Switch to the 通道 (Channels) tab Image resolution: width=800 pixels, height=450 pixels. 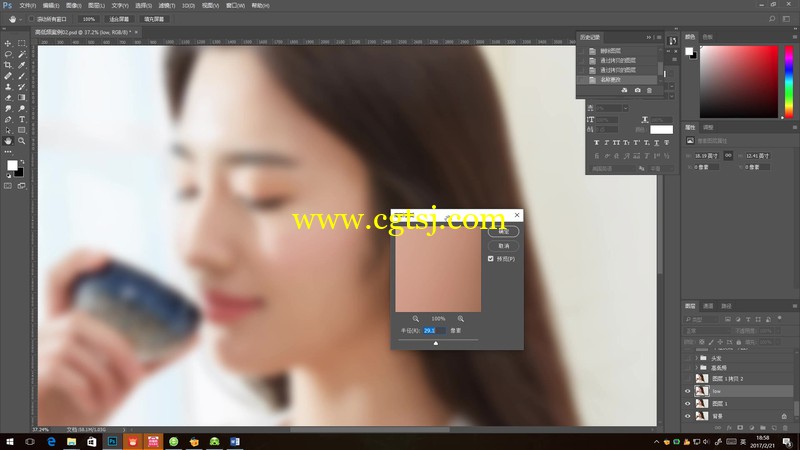coord(708,306)
